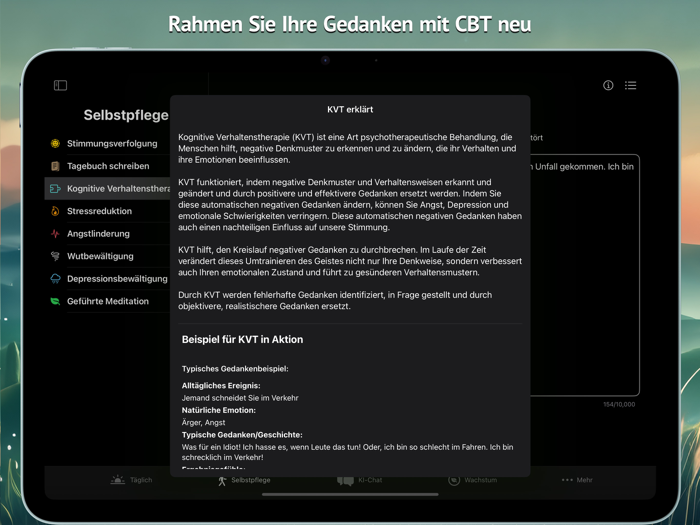This screenshot has height=525, width=700.
Task: Click Jemand schneidet Sie im Verkehr text
Action: [x=240, y=398]
